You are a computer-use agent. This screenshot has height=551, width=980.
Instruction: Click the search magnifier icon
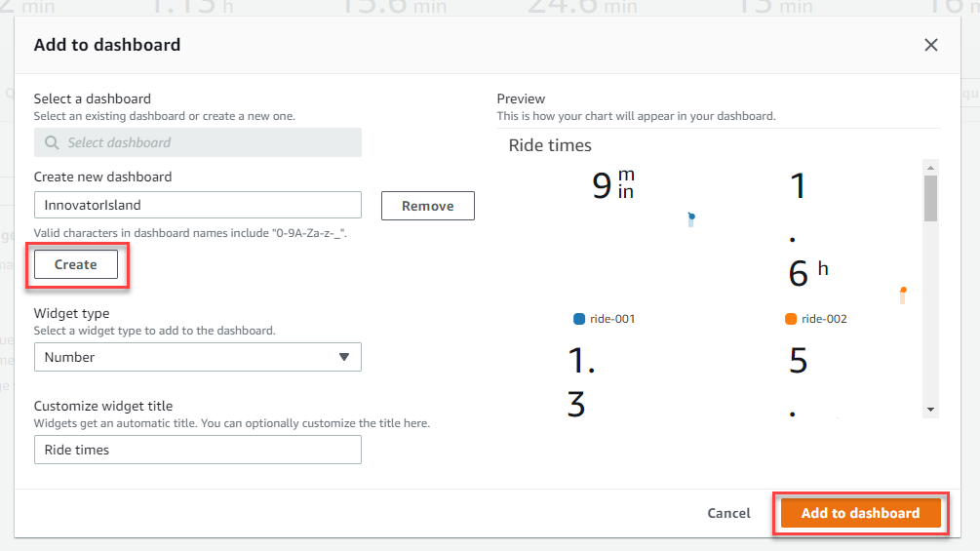(x=52, y=143)
